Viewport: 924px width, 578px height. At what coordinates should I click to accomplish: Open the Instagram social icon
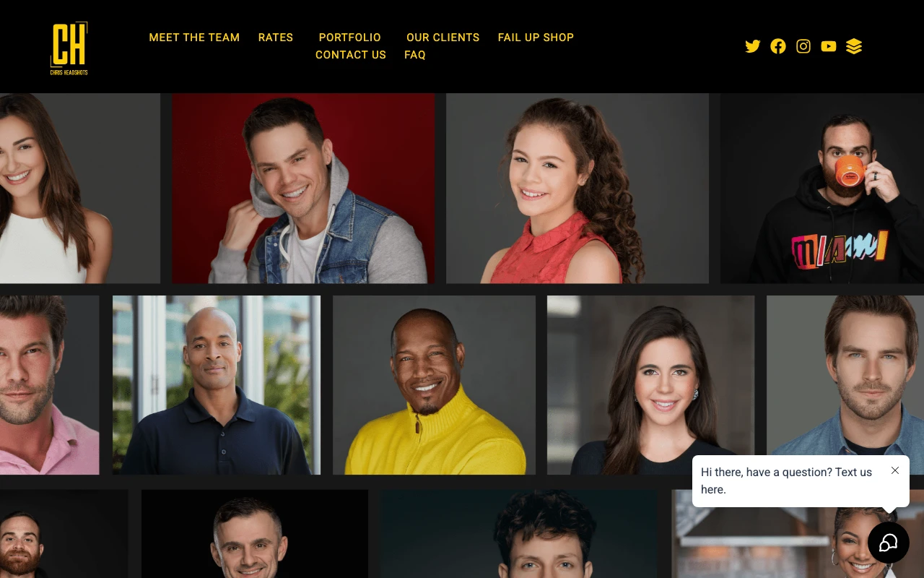(803, 46)
